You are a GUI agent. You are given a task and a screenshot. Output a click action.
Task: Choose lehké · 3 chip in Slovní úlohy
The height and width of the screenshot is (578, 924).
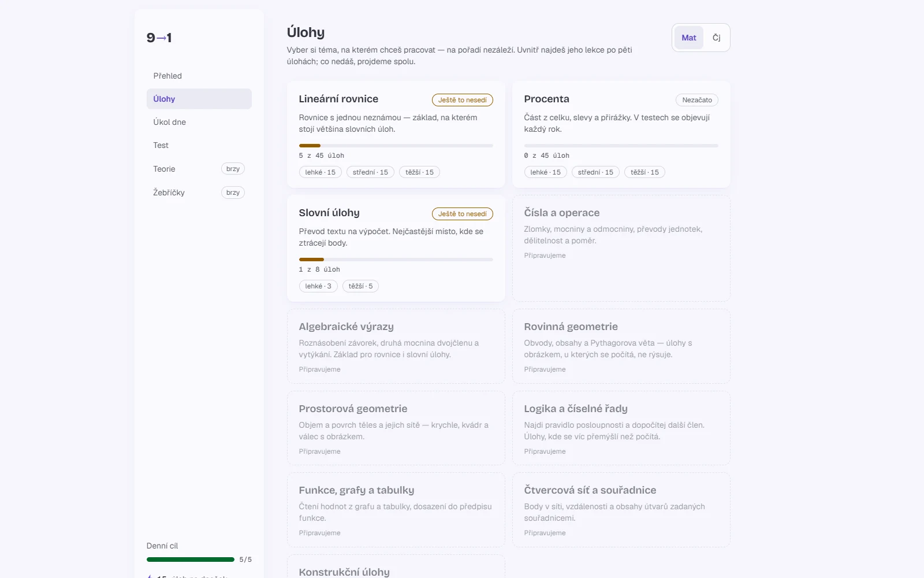click(318, 286)
